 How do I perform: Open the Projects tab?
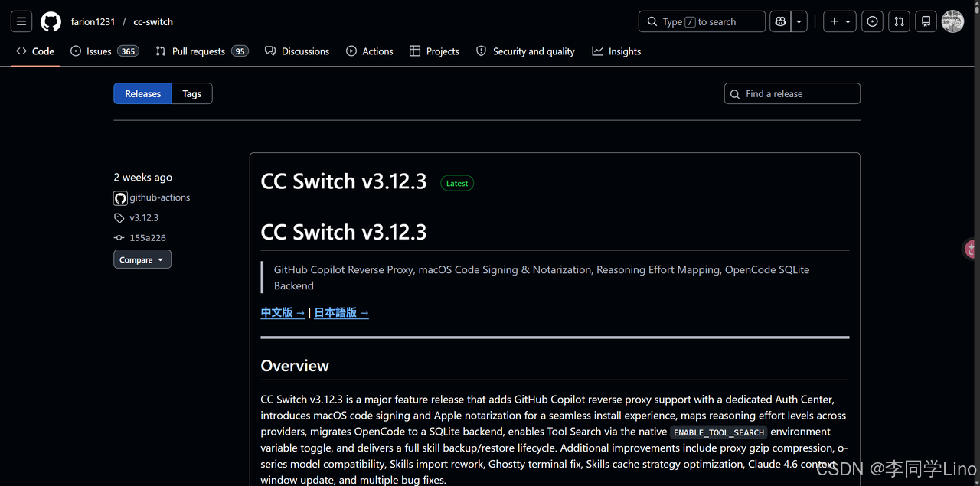point(434,51)
